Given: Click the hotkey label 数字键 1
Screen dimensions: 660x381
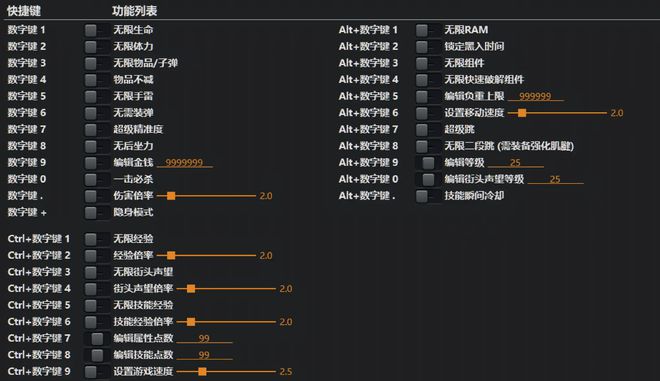Looking at the screenshot, I should 27,30.
